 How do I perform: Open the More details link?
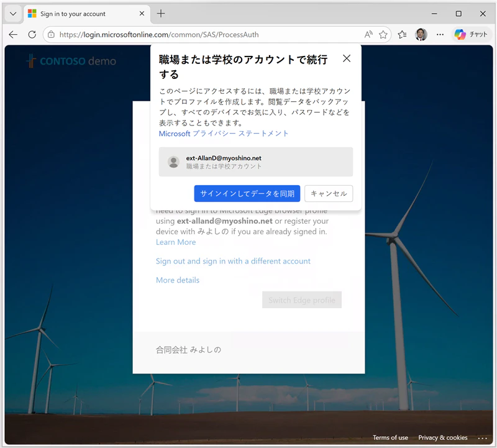pos(178,280)
